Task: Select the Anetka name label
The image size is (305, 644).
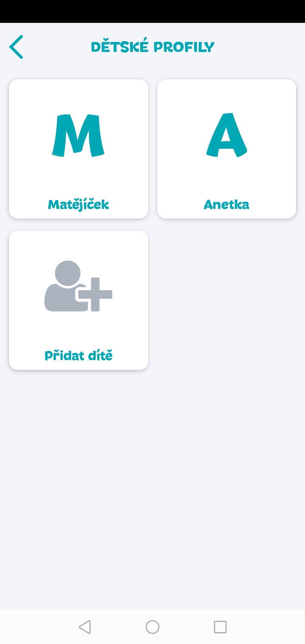Action: (x=227, y=205)
